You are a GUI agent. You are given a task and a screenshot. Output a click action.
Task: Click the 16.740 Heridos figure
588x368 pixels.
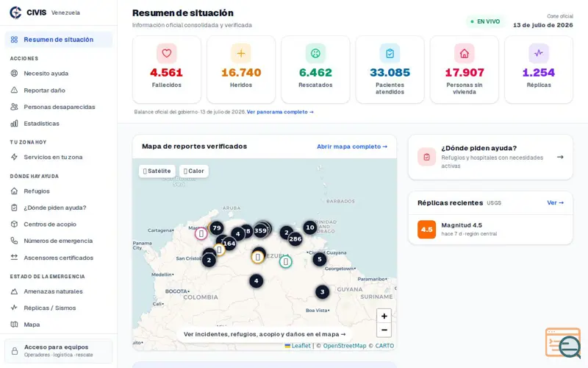[x=241, y=72]
